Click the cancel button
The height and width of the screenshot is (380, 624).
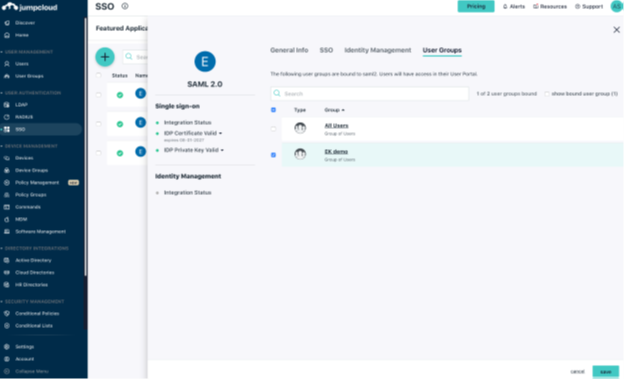pos(577,372)
